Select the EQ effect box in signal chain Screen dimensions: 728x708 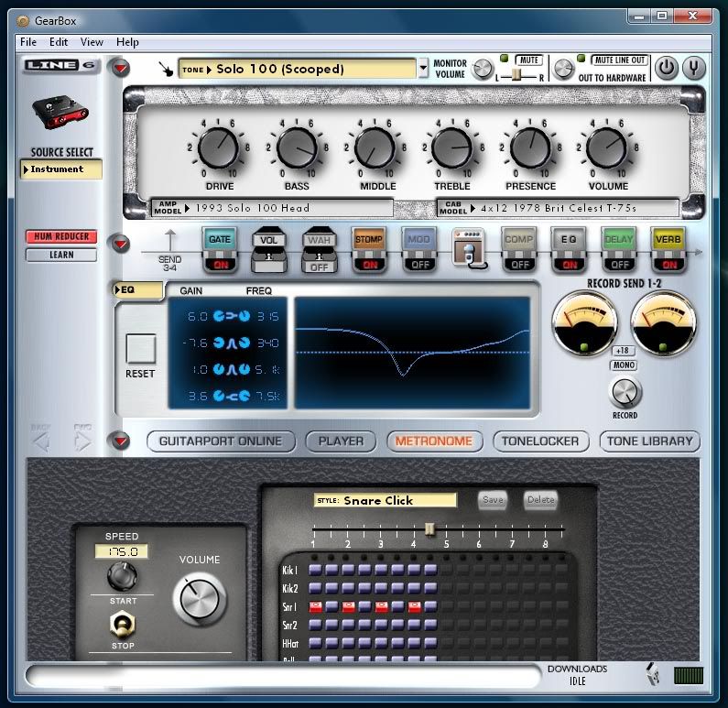pos(569,250)
